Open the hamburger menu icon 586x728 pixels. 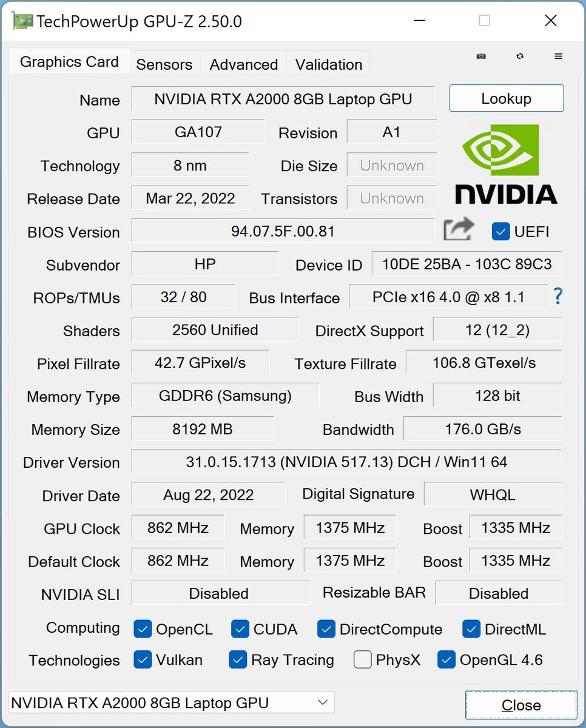click(559, 56)
